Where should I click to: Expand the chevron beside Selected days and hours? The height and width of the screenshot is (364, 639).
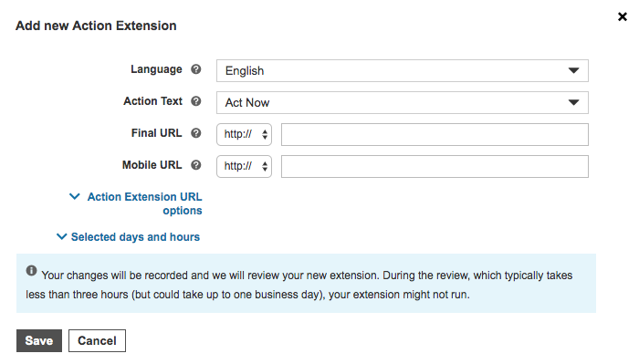[61, 236]
